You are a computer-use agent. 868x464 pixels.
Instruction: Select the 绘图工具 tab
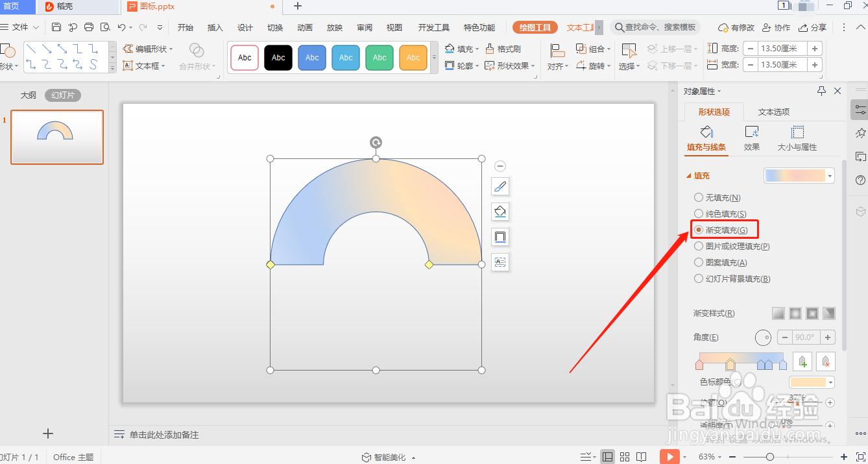(x=535, y=27)
